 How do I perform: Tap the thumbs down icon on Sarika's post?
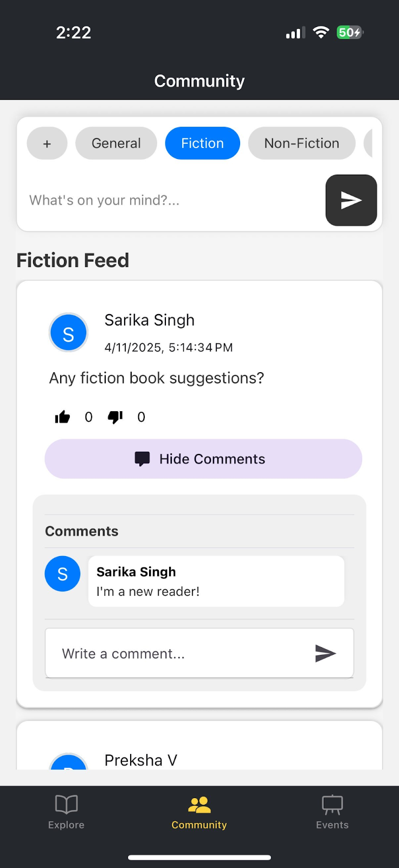click(115, 417)
